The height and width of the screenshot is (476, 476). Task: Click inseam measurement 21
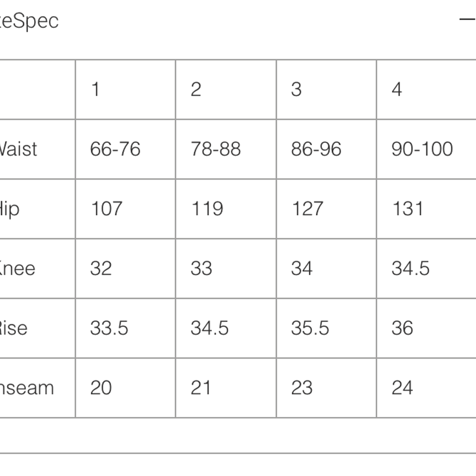pos(201,388)
